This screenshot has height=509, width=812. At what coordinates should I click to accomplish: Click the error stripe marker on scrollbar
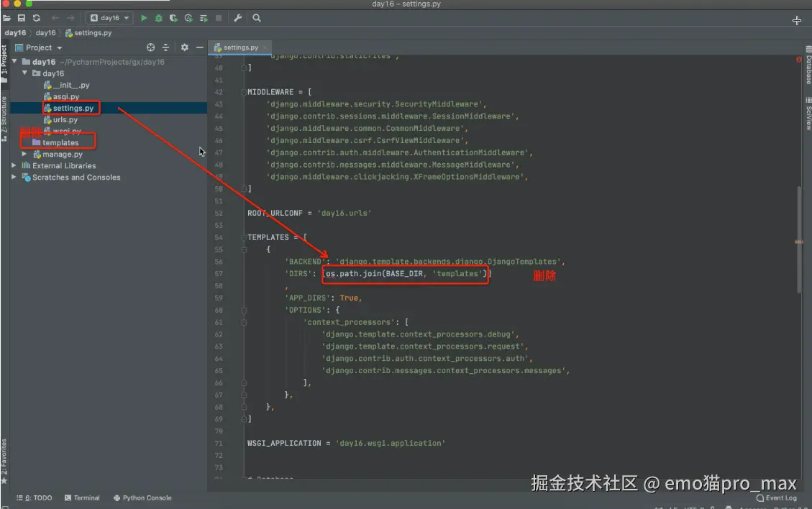coord(798,242)
